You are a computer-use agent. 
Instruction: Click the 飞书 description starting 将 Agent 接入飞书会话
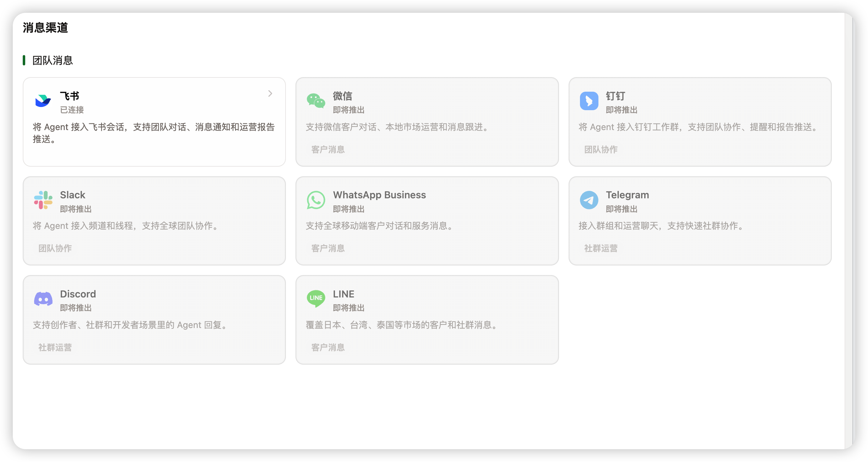point(154,133)
